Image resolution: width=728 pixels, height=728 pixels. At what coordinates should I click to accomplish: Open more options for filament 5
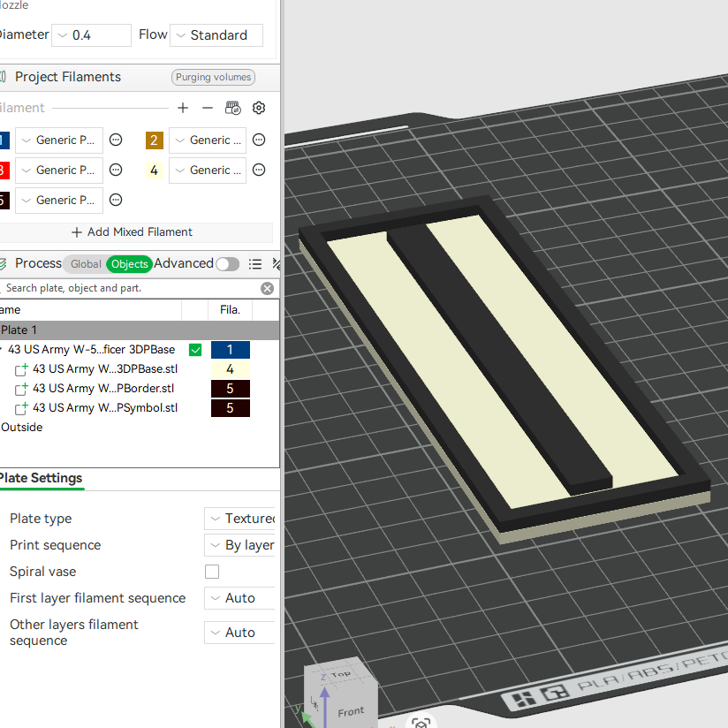(116, 200)
